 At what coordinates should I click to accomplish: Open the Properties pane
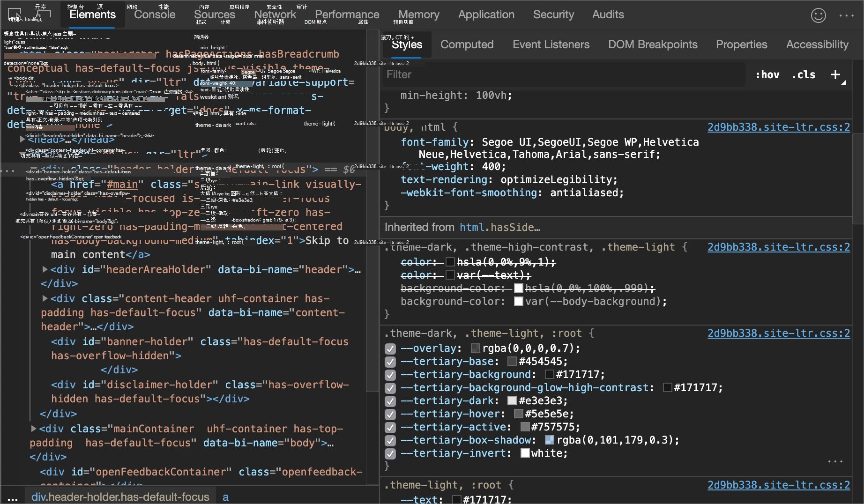pos(742,44)
